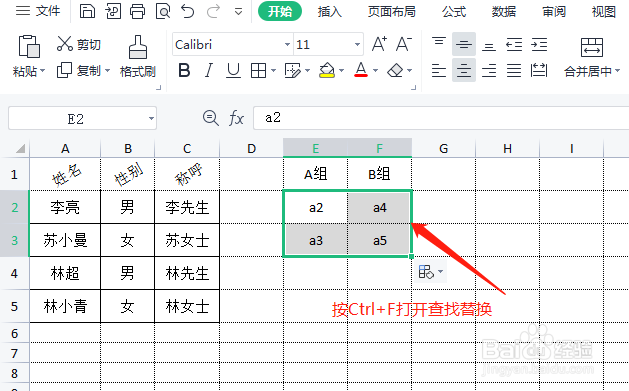The height and width of the screenshot is (391, 629).
Task: Apply red font color
Action: pyautogui.click(x=361, y=71)
